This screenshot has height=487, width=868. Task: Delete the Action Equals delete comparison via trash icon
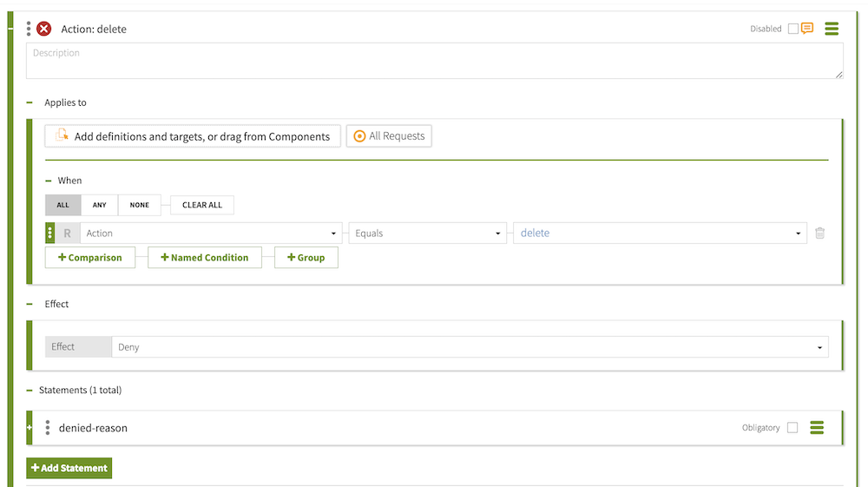coord(819,233)
